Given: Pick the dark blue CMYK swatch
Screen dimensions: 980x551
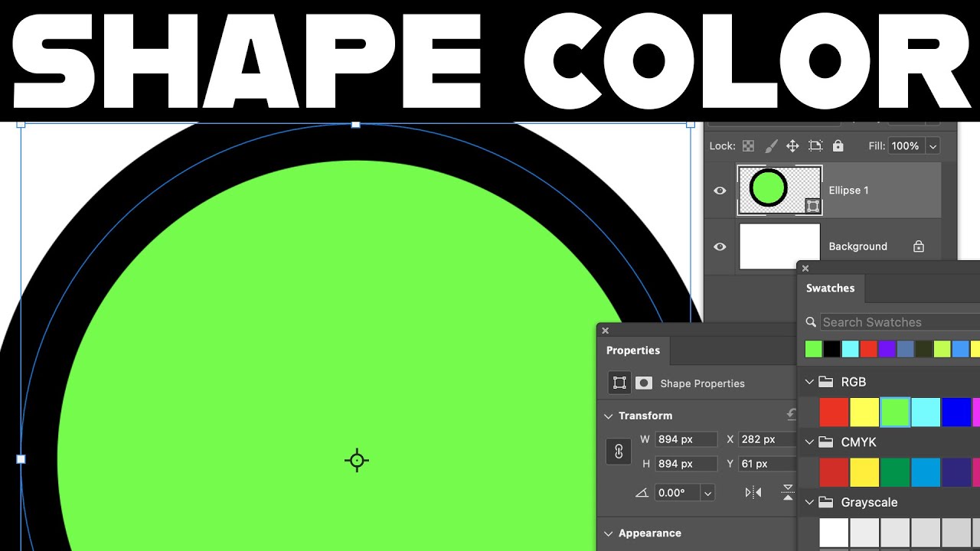Looking at the screenshot, I should [x=956, y=472].
